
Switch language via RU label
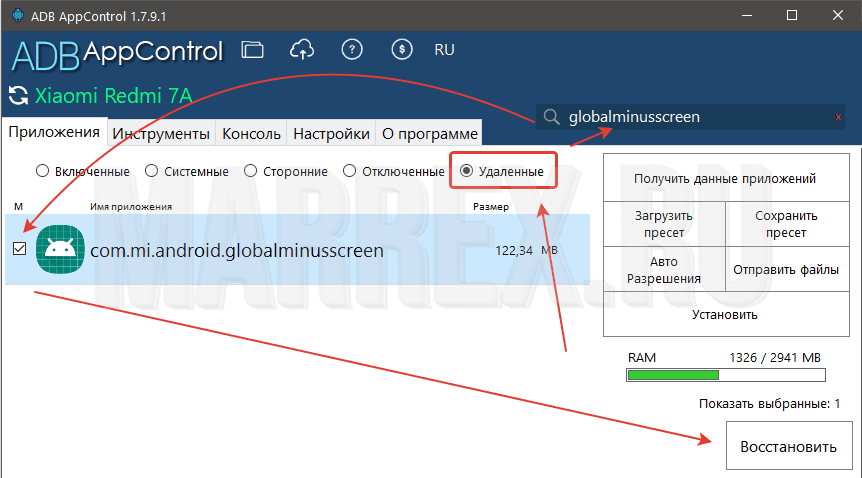point(444,50)
